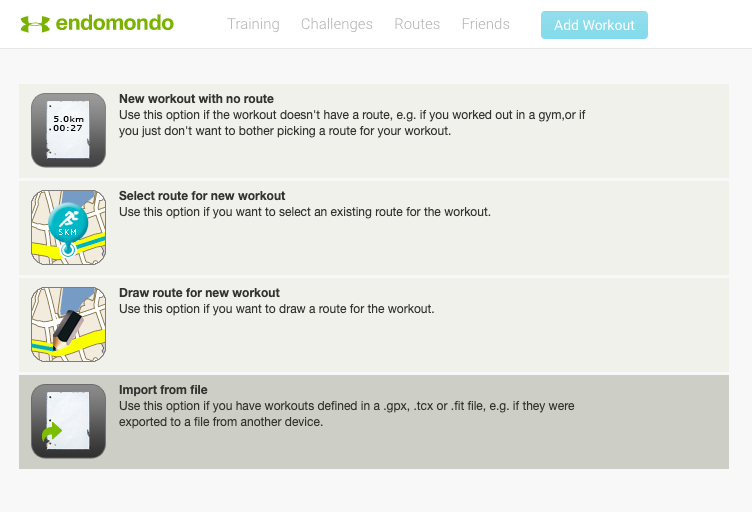Open "Import from file" title
Image resolution: width=752 pixels, height=512 pixels.
coord(163,390)
